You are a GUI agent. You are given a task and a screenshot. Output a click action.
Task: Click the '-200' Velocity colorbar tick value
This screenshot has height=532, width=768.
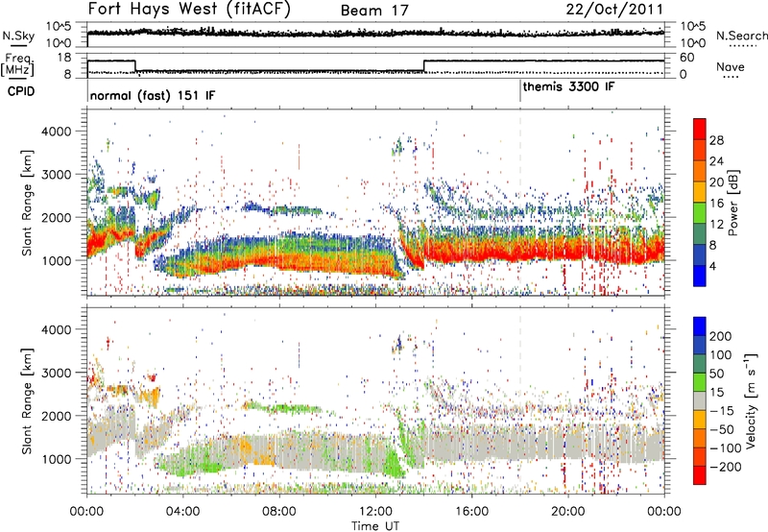[x=726, y=467]
